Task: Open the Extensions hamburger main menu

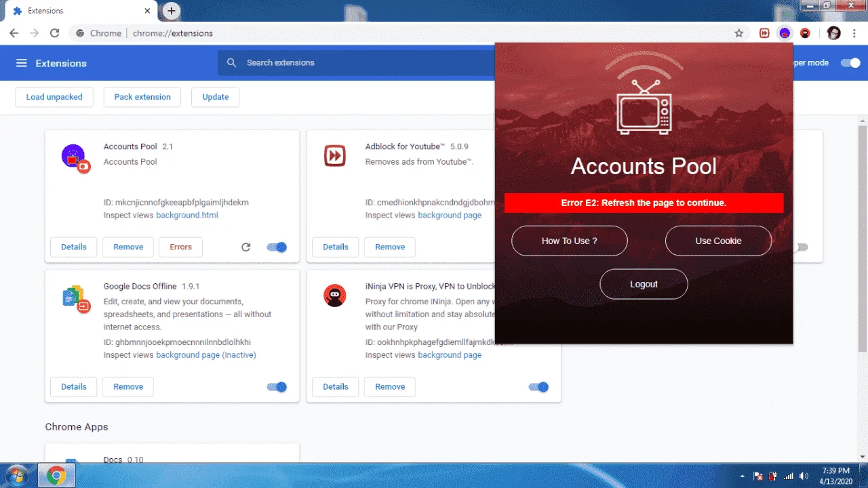Action: pos(22,63)
